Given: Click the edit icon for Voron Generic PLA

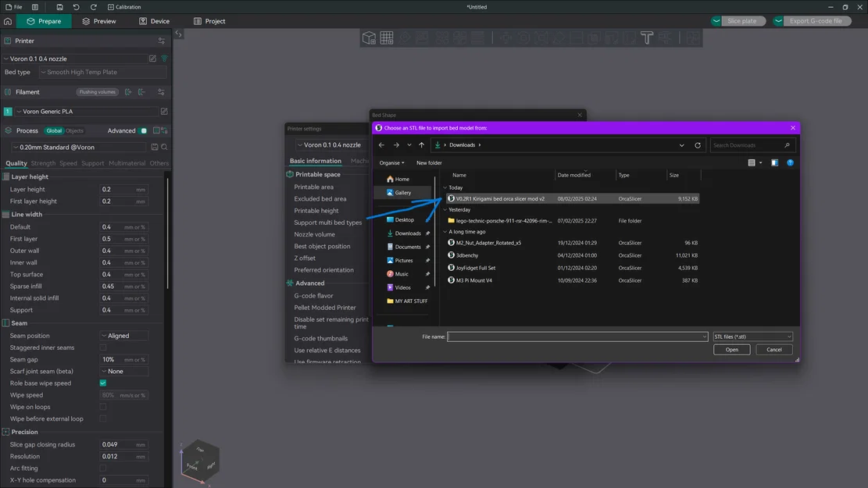Looking at the screenshot, I should tap(164, 112).
